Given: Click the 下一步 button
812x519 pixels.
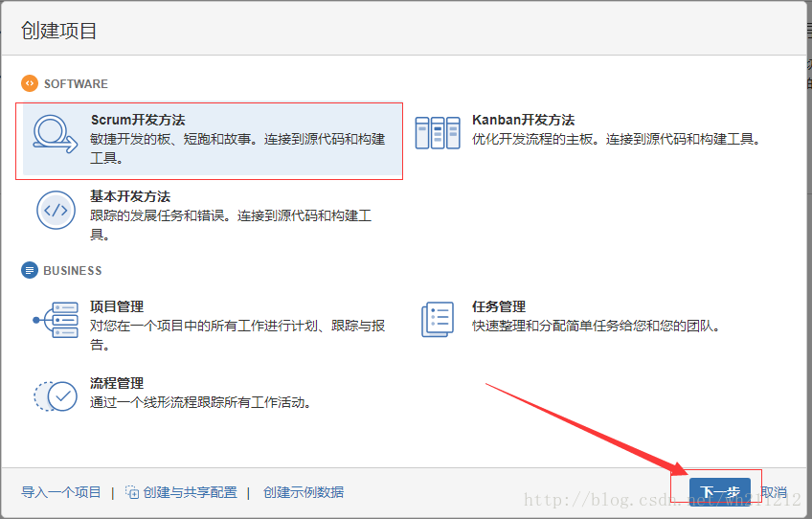Looking at the screenshot, I should pos(720,491).
